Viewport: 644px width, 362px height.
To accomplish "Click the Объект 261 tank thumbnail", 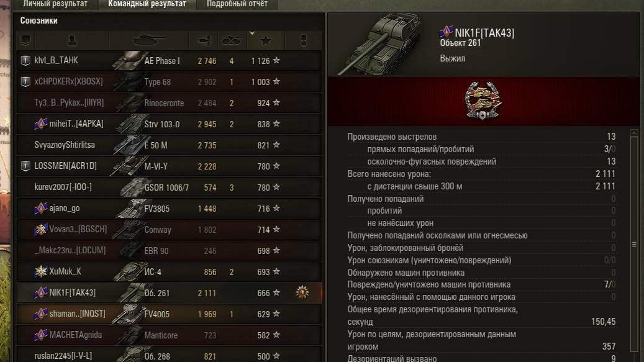I will click(x=381, y=44).
